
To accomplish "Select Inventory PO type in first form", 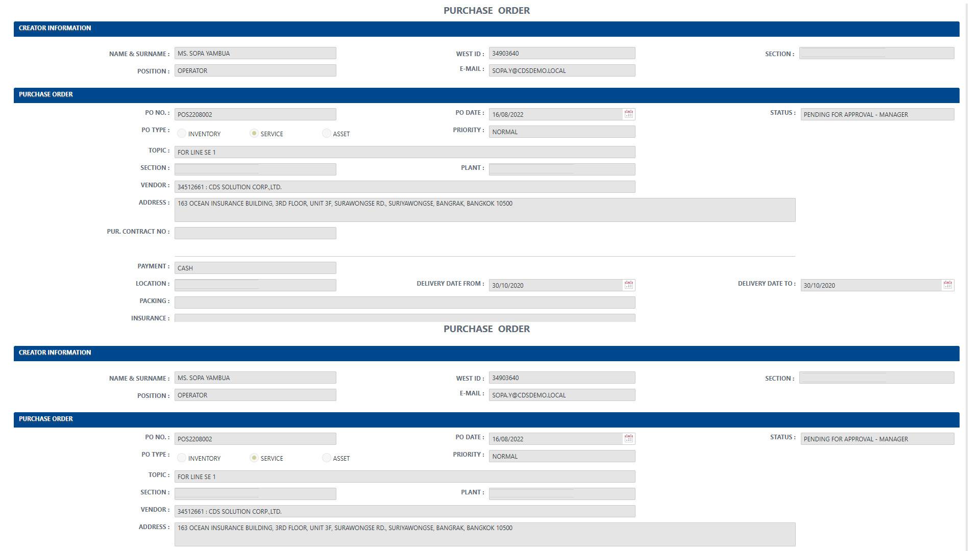I will point(182,133).
